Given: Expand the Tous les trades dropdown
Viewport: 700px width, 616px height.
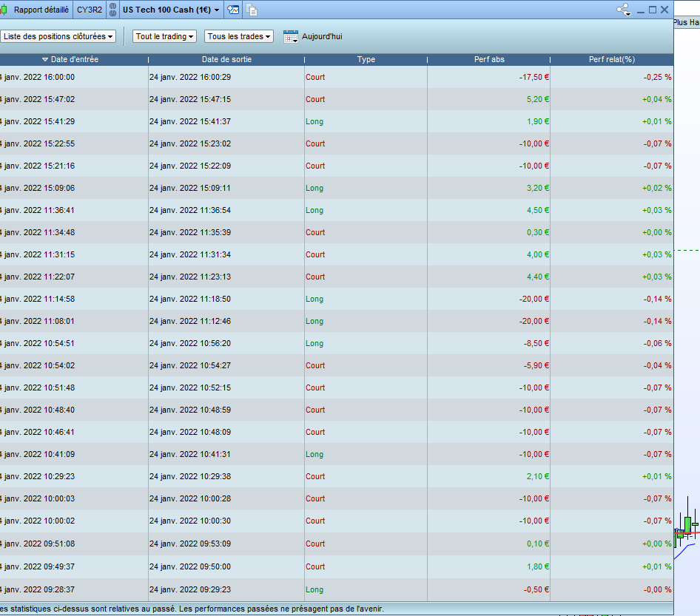Looking at the screenshot, I should pos(239,36).
